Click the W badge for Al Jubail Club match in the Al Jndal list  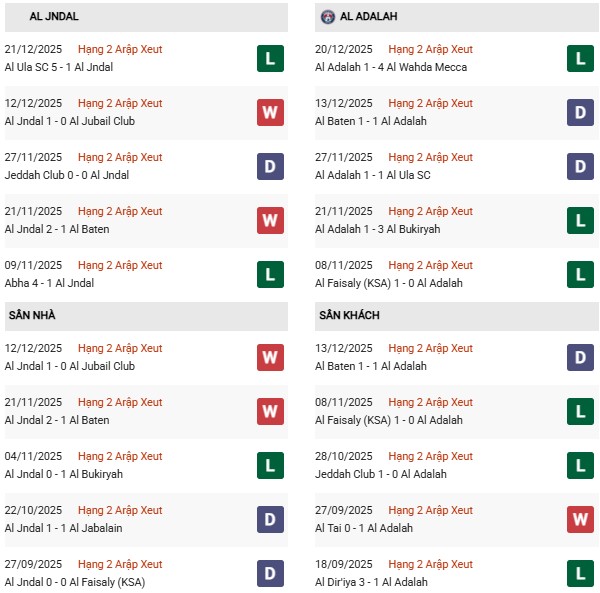[x=270, y=112]
